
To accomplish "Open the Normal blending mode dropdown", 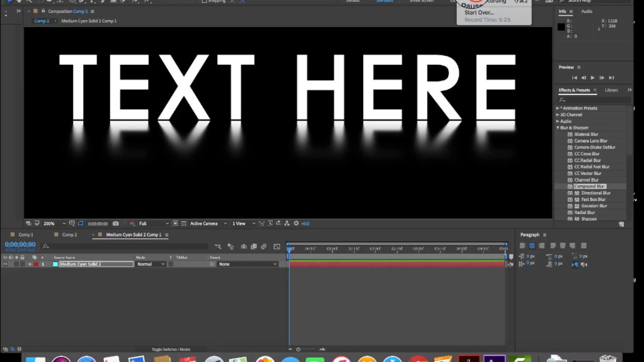I will 151,264.
